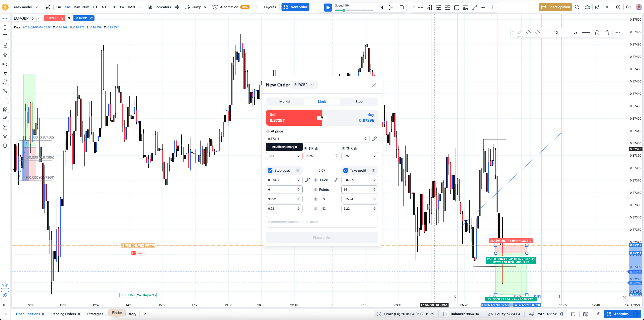The height and width of the screenshot is (320, 644).
Task: Click the Sell 0.87287 button
Action: pyautogui.click(x=294, y=118)
